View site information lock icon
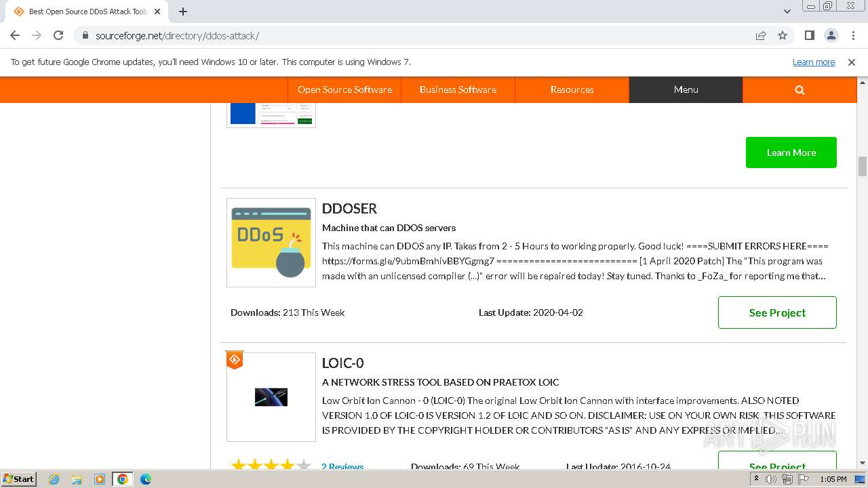 [85, 35]
